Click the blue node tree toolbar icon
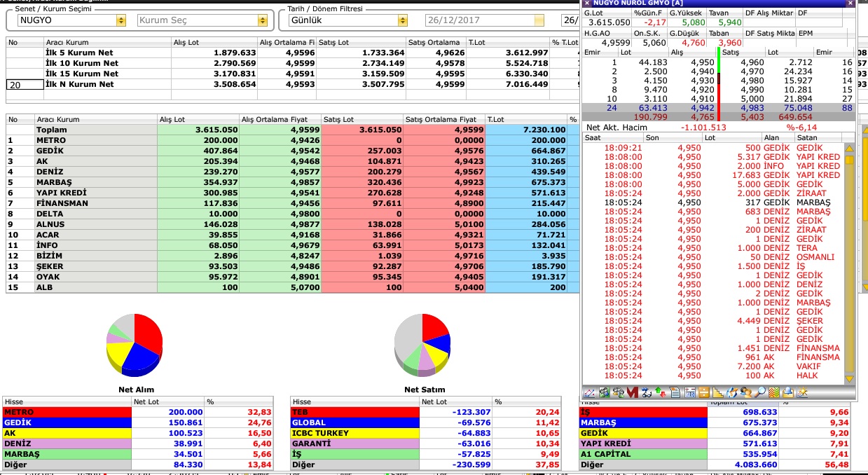 [647, 392]
